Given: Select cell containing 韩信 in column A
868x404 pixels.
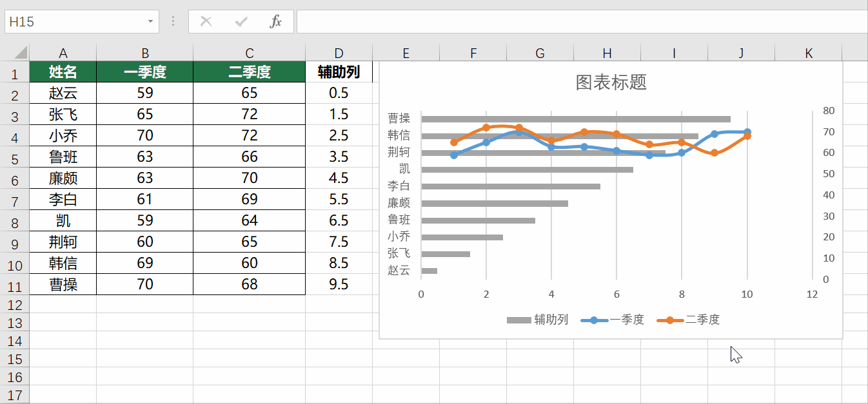Looking at the screenshot, I should (63, 263).
